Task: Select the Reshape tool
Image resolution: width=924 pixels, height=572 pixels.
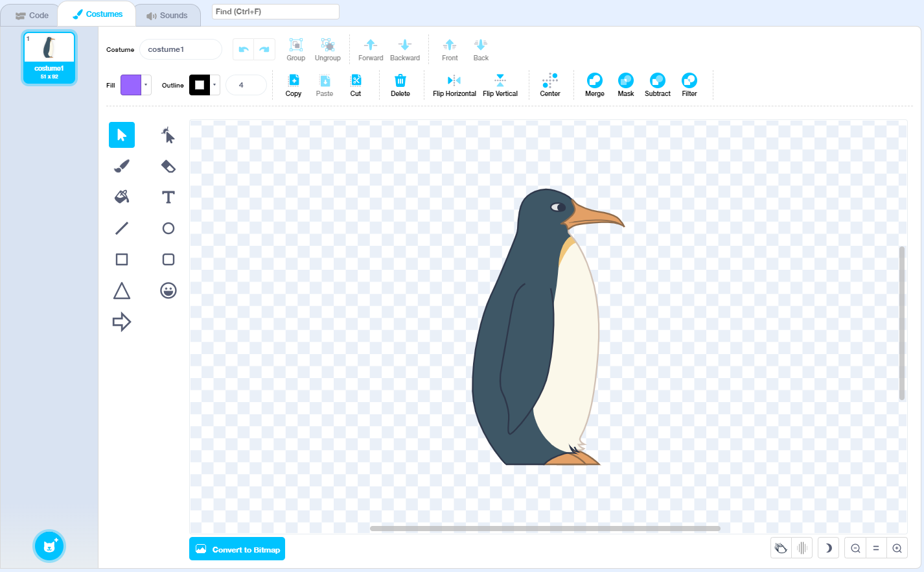Action: pos(168,135)
